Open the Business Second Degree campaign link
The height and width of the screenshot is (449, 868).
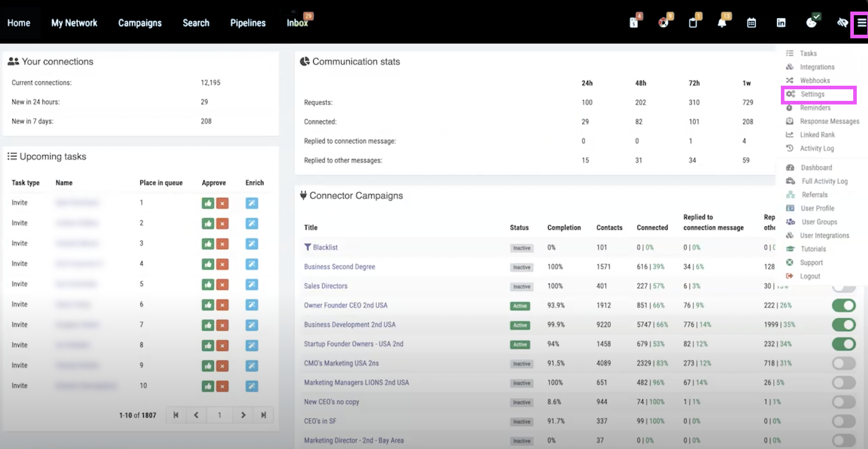coord(340,267)
